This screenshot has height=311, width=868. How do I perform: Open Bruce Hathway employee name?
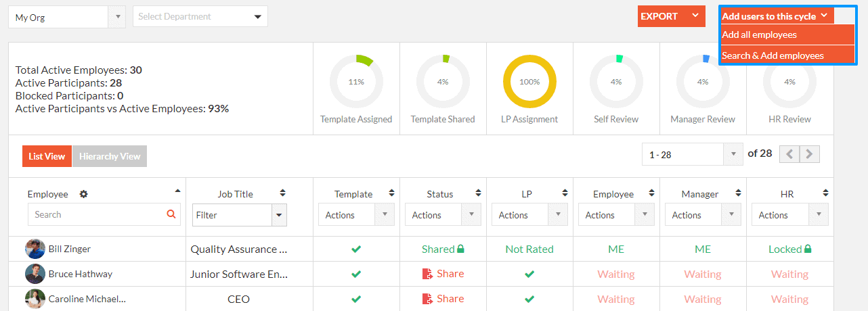80,274
